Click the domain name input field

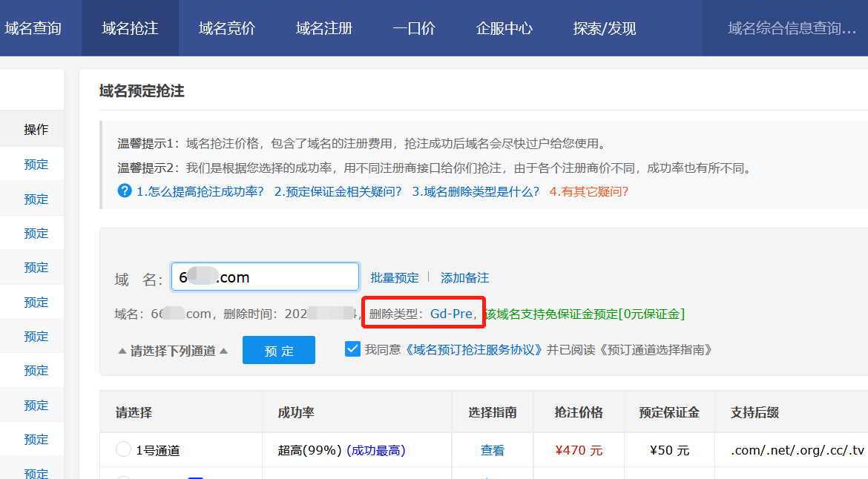click(265, 277)
